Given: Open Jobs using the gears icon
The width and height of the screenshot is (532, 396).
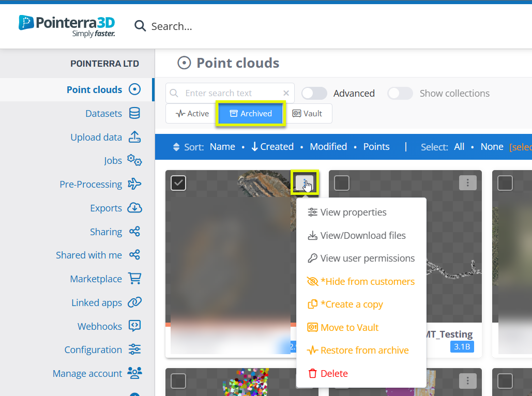Looking at the screenshot, I should point(134,160).
